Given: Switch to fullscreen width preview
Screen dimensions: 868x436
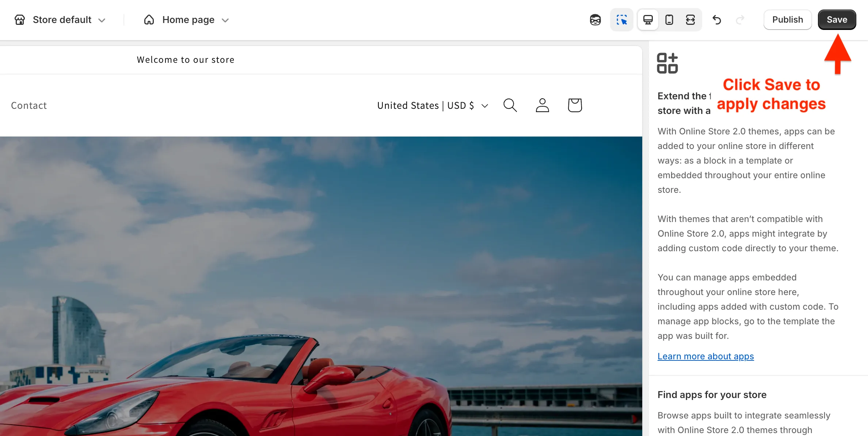Looking at the screenshot, I should coord(690,20).
